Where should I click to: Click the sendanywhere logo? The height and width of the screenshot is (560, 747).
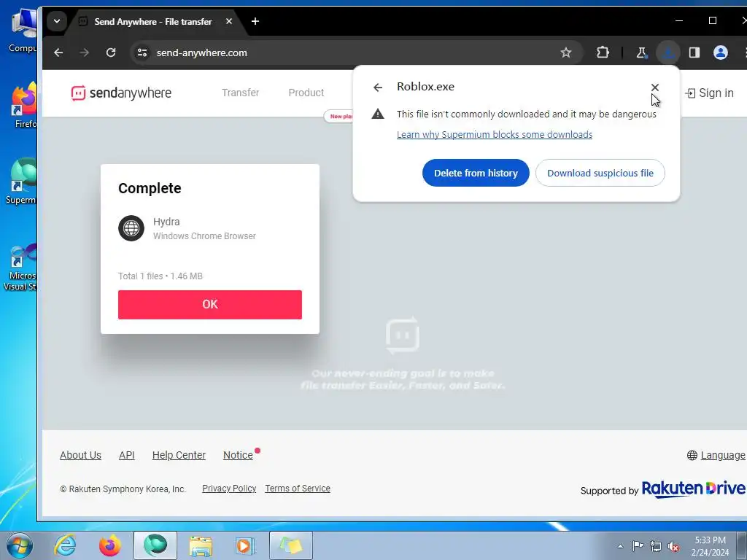pyautogui.click(x=121, y=93)
